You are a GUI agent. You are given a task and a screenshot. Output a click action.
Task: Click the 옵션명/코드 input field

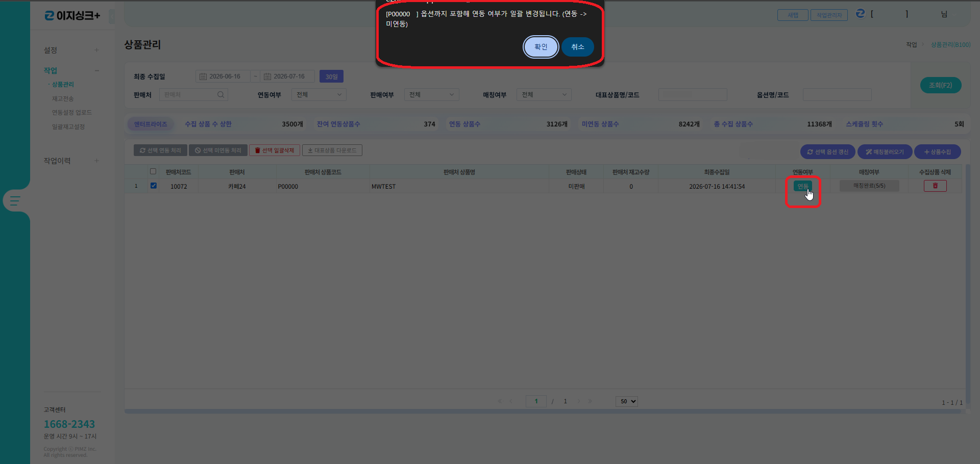(x=837, y=94)
